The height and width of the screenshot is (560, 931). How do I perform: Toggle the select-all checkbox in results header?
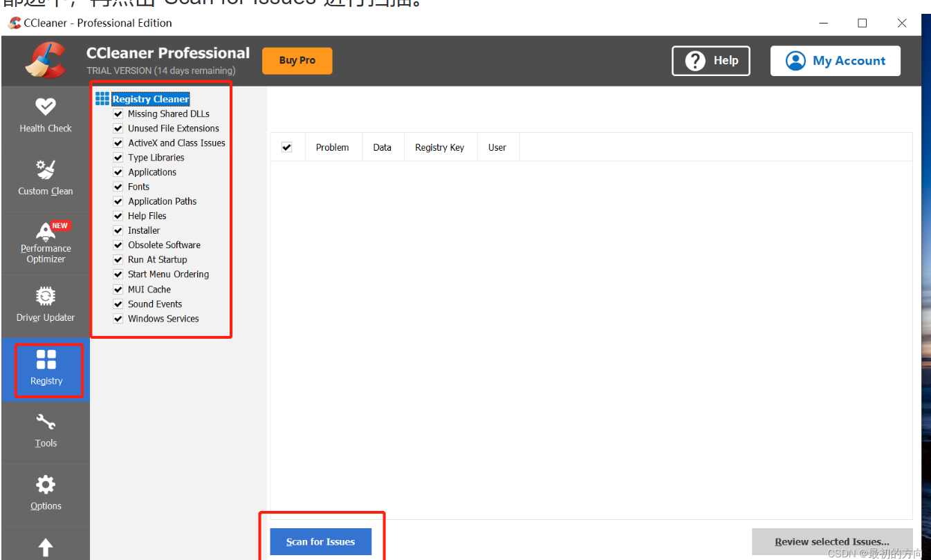(287, 147)
